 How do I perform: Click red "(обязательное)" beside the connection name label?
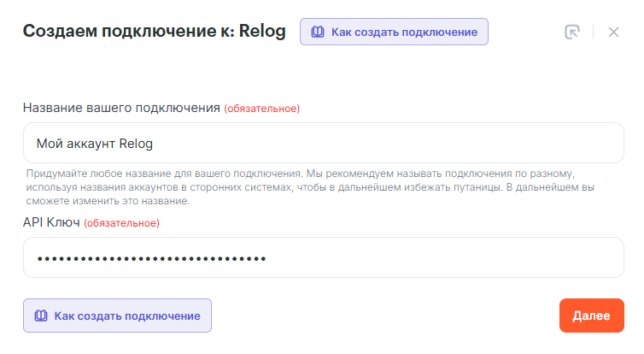point(262,109)
